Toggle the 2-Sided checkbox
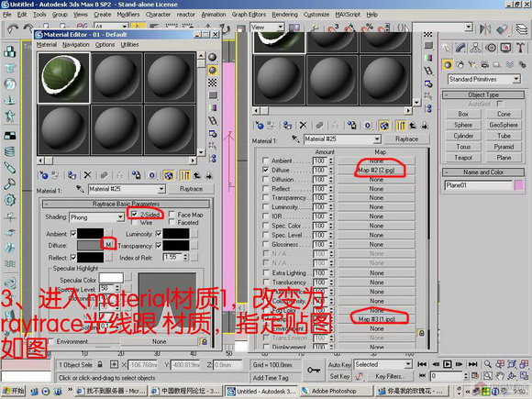The width and height of the screenshot is (532, 399). click(134, 214)
